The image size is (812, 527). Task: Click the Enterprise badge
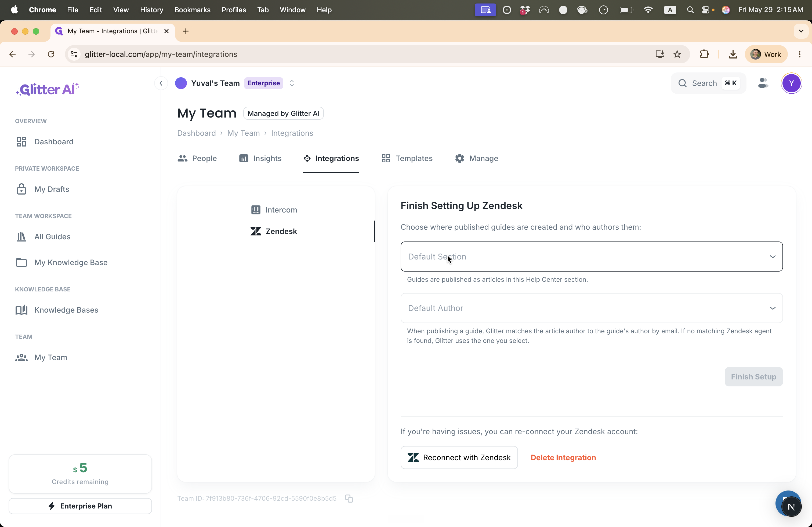[263, 83]
